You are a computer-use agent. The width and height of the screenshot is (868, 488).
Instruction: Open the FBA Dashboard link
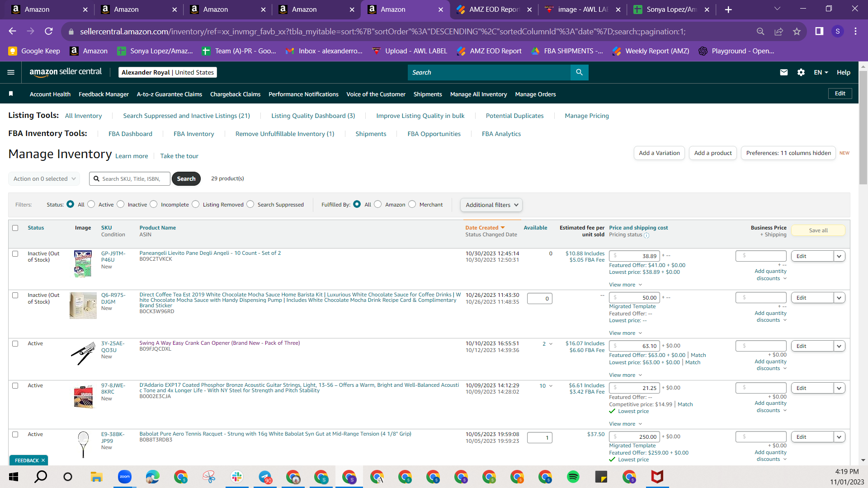click(130, 134)
